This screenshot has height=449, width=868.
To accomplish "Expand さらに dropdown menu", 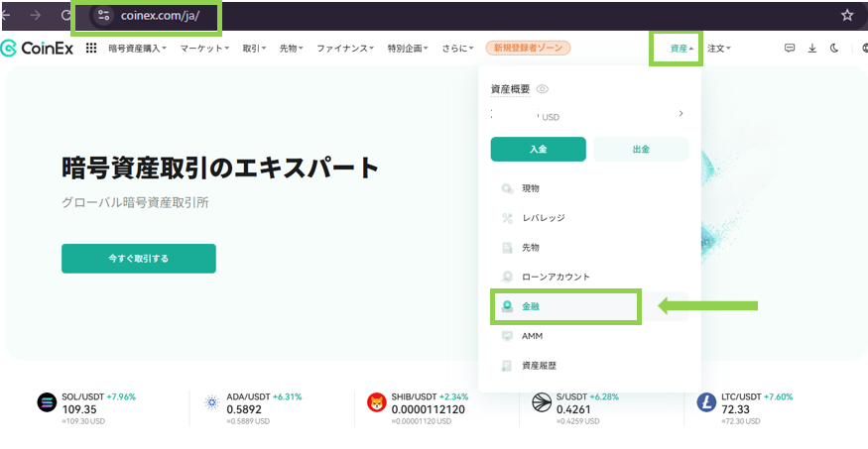I will 457,49.
